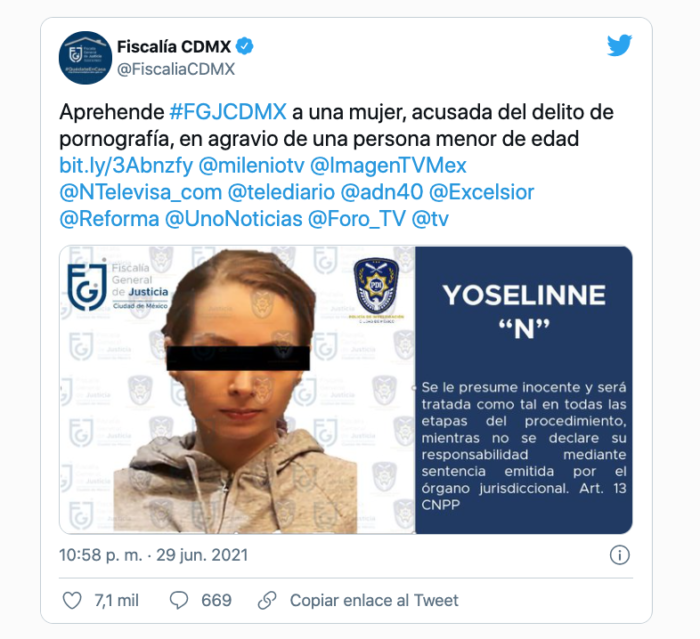
Task: Open the @UnoNoticias mention
Action: click(233, 219)
